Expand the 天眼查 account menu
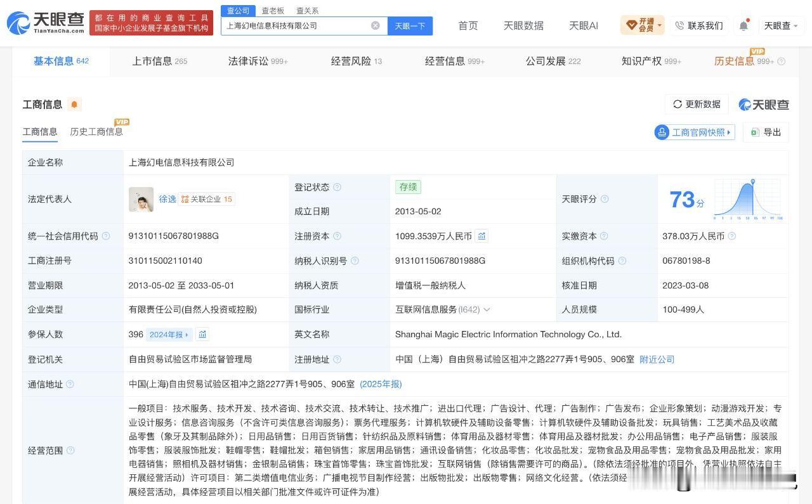The width and height of the screenshot is (812, 504). [781, 25]
